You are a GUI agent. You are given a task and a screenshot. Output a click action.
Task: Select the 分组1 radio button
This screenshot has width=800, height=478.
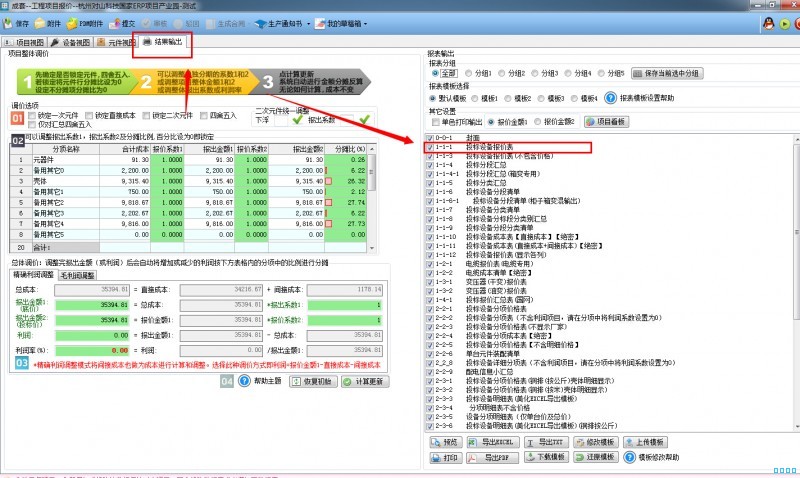tap(468, 73)
